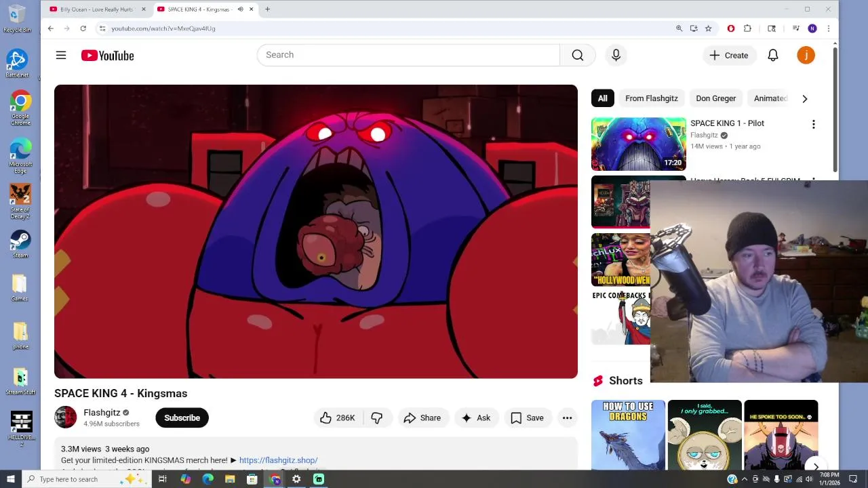Image resolution: width=868 pixels, height=488 pixels.
Task: Click the Ask button
Action: pos(476,418)
